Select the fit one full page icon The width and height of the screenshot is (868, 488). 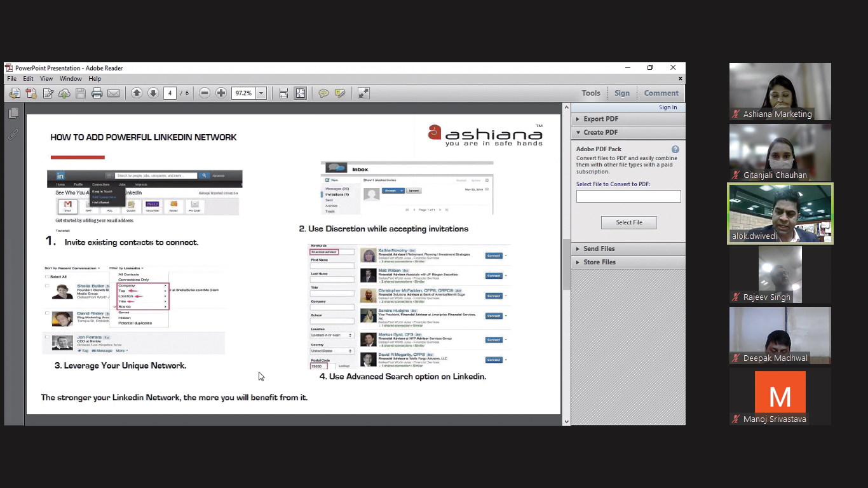coord(301,93)
